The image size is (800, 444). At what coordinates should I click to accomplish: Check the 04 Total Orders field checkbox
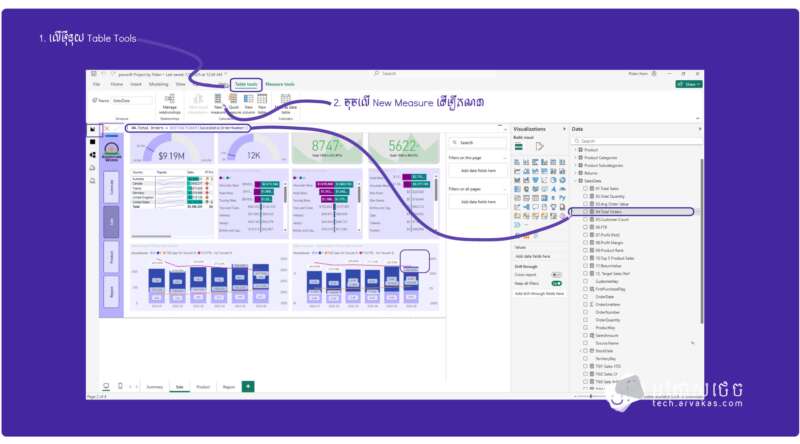[585, 212]
